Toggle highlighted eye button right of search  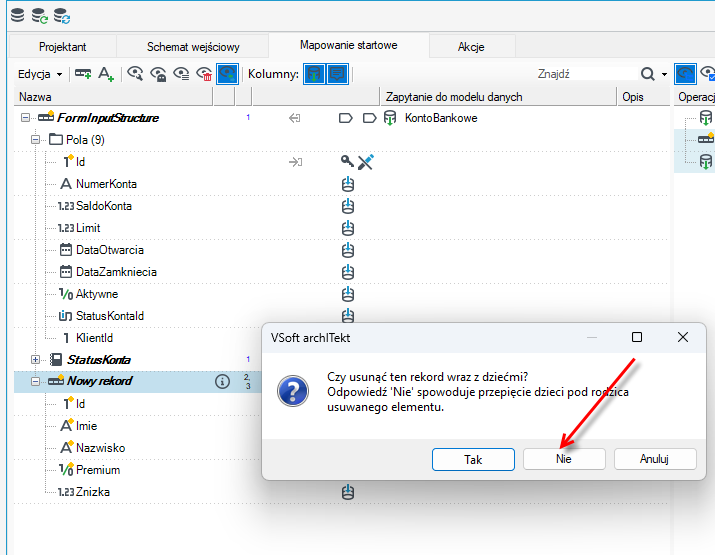coord(685,74)
